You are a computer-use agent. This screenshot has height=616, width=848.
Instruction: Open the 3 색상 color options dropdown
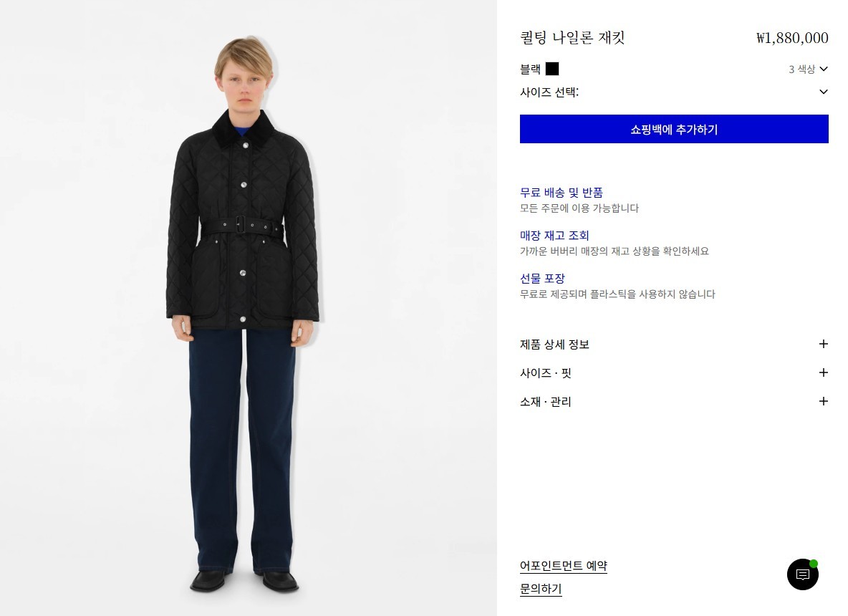(x=808, y=69)
